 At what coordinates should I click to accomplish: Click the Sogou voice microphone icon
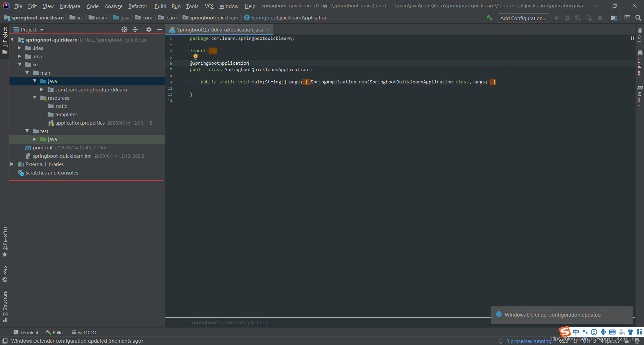pyautogui.click(x=603, y=332)
